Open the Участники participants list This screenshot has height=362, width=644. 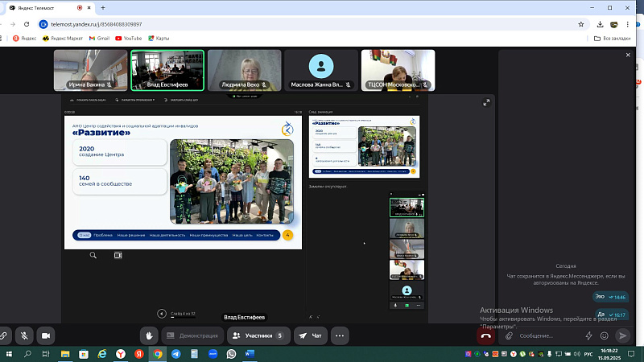[258, 335]
